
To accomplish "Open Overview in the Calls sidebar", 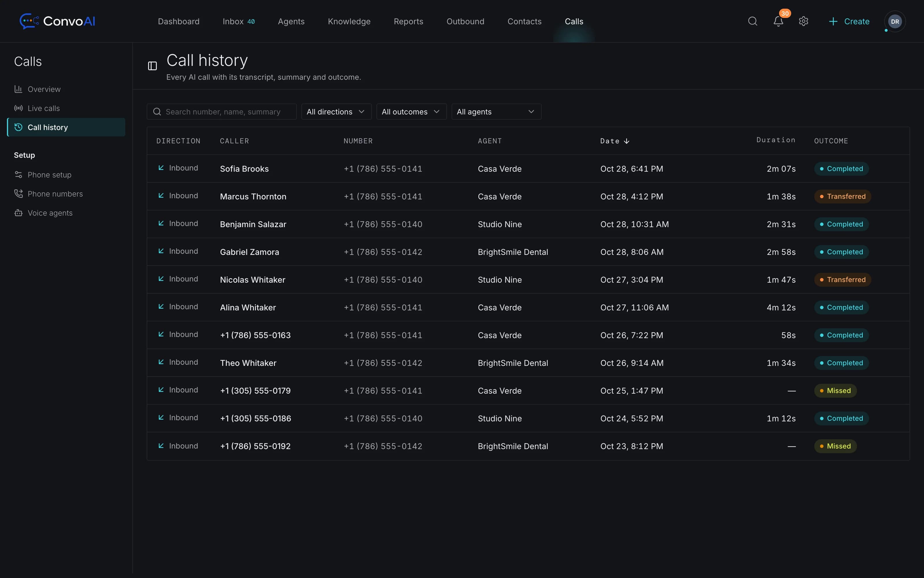I will click(66, 89).
